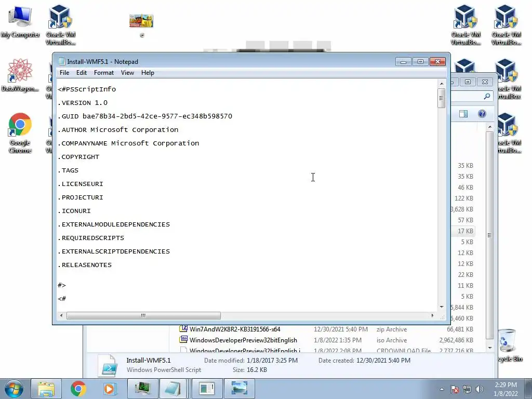Select WindowsDeveloperPreview32bitEnglish iso file
The width and height of the screenshot is (532, 399).
pos(243,340)
